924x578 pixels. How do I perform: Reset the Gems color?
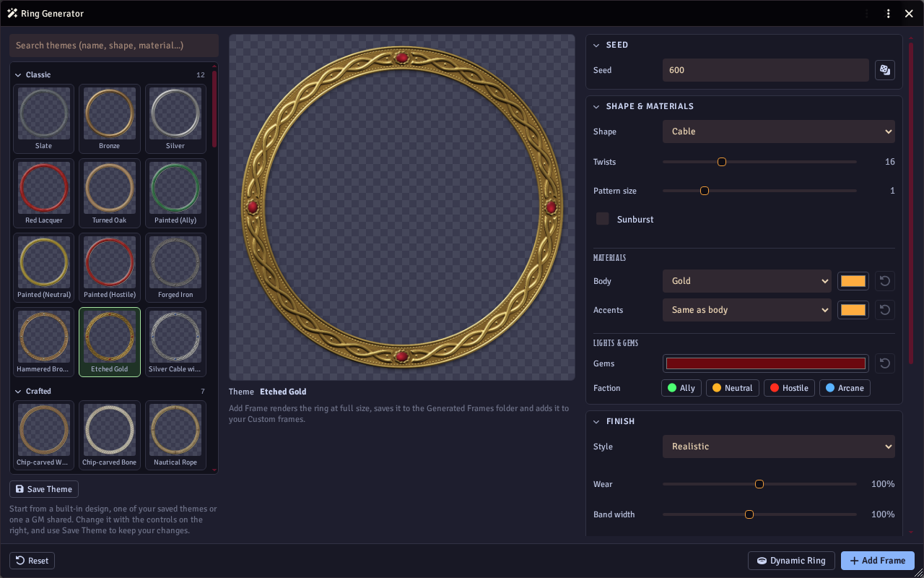[884, 363]
